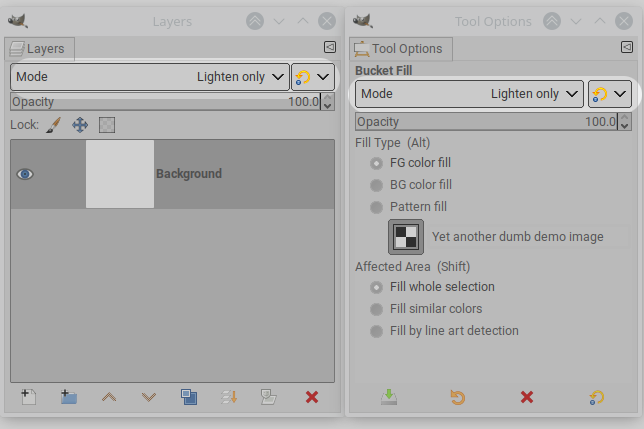Open Layers tab configuration menu button
The image size is (644, 429).
pyautogui.click(x=330, y=47)
